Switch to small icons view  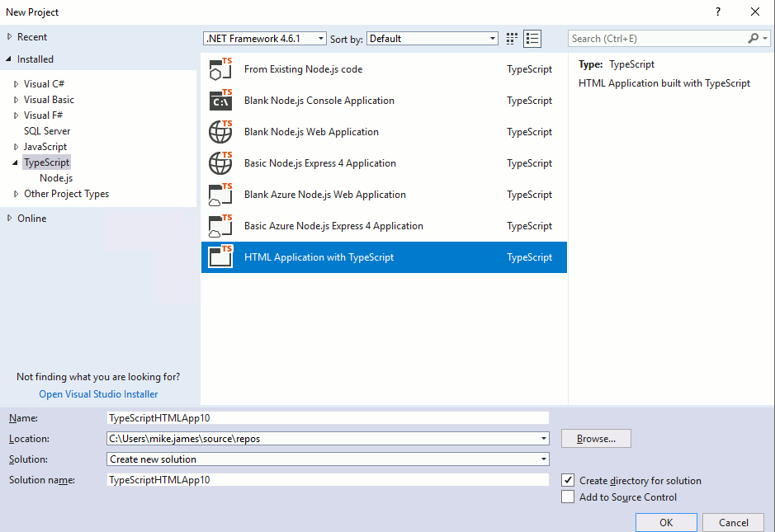512,39
